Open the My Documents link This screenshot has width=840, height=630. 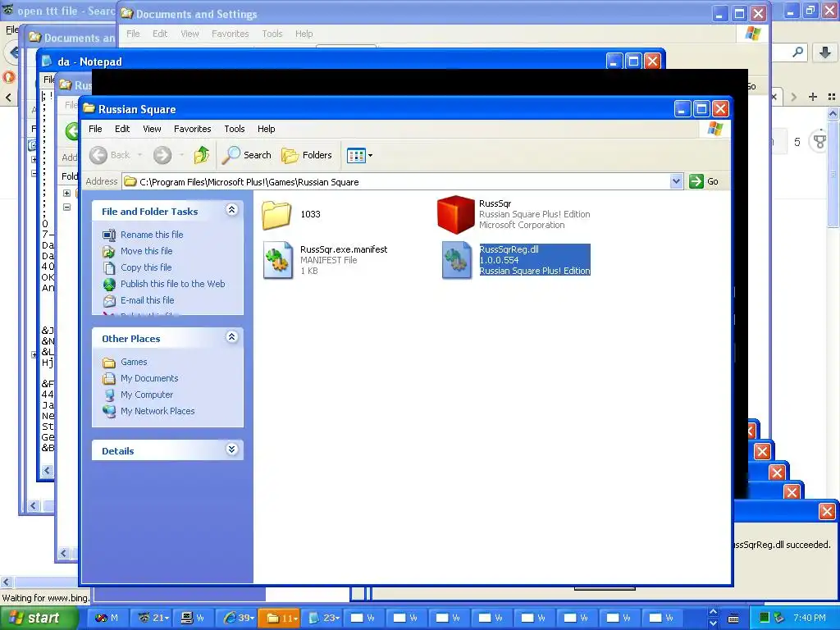pyautogui.click(x=149, y=378)
